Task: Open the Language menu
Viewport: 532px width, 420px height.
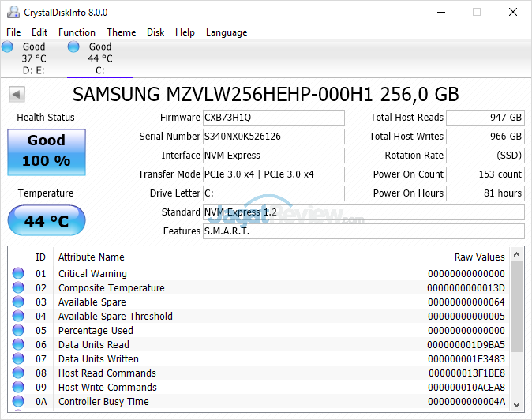Action: 227,32
